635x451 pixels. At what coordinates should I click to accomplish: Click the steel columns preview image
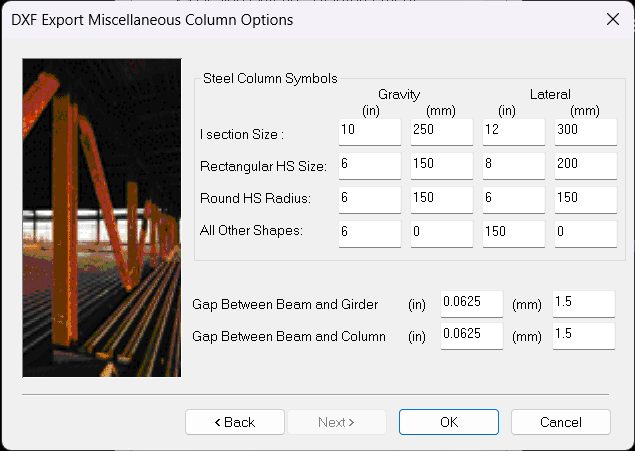click(101, 216)
